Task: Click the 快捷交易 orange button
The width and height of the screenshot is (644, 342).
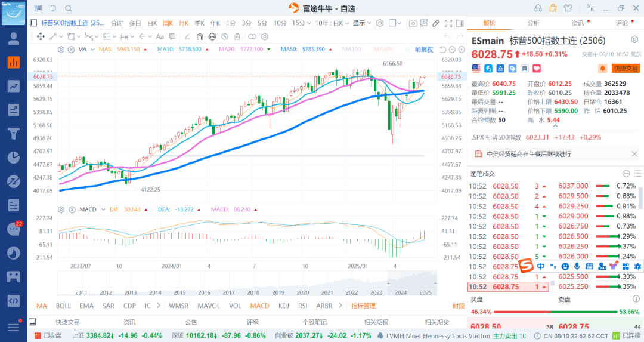Action: pyautogui.click(x=626, y=69)
